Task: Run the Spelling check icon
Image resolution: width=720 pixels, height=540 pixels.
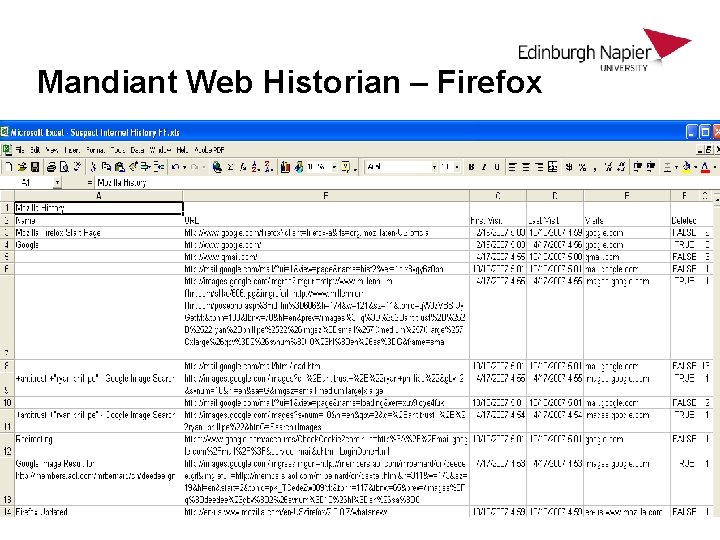Action: 77,167
